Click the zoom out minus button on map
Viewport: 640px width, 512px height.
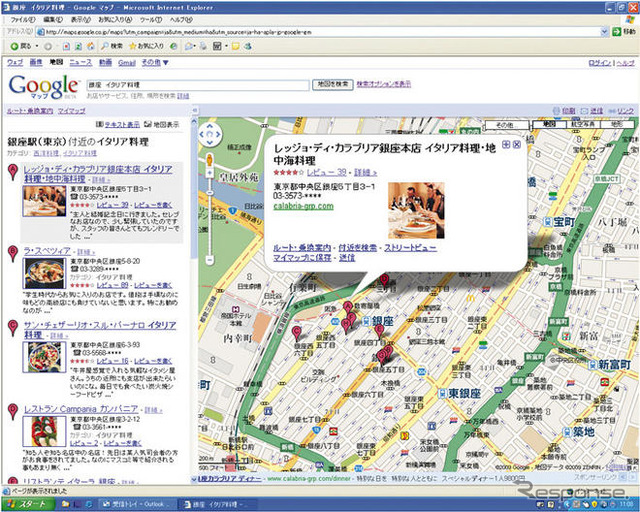click(x=209, y=259)
